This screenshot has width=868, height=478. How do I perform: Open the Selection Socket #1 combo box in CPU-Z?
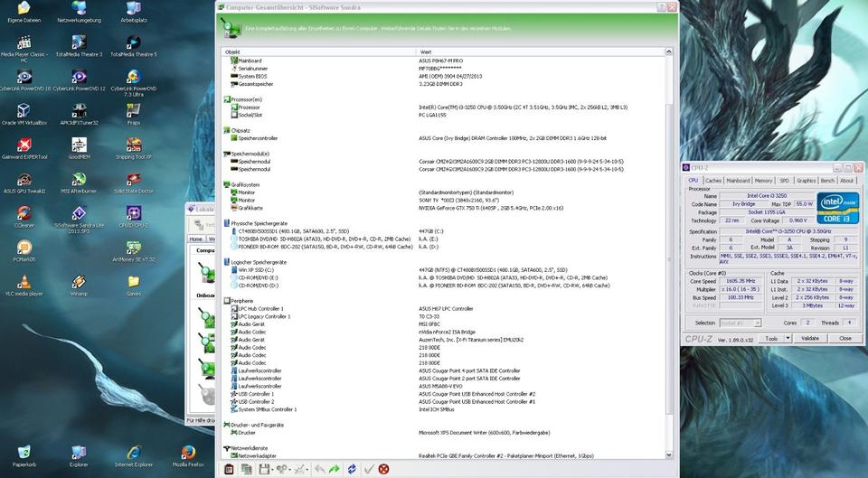tap(741, 323)
